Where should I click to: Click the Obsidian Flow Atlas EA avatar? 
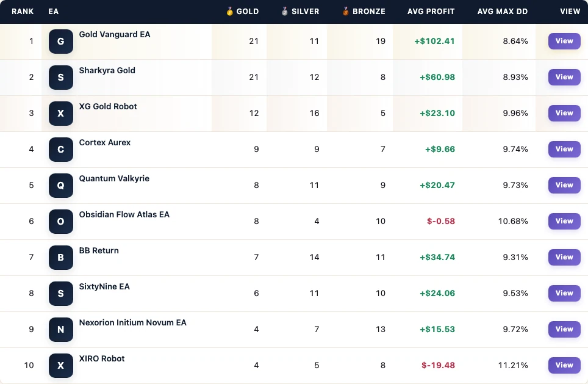pyautogui.click(x=61, y=222)
